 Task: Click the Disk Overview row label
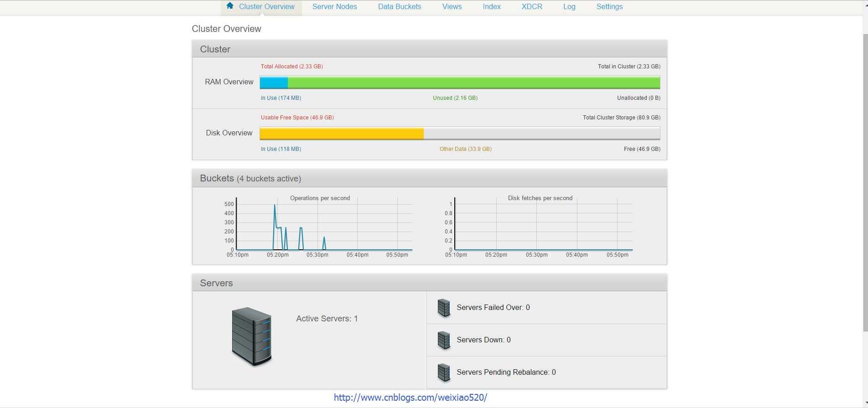click(229, 133)
